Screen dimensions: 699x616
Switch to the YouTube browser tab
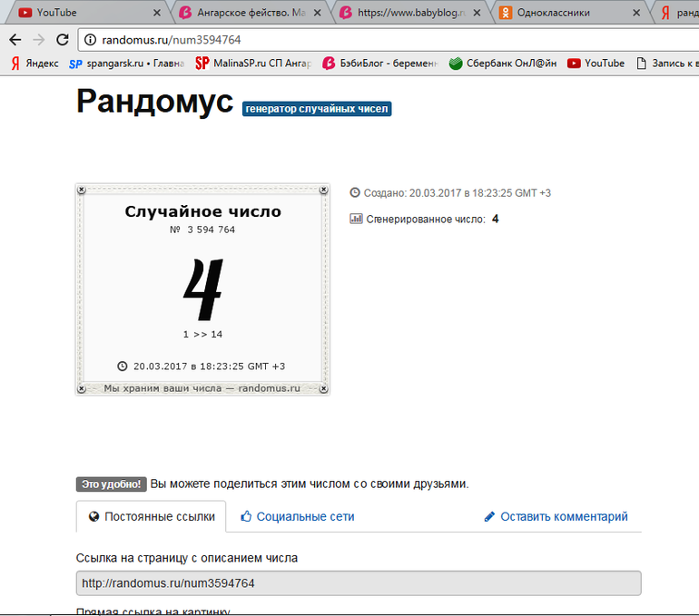click(x=82, y=13)
